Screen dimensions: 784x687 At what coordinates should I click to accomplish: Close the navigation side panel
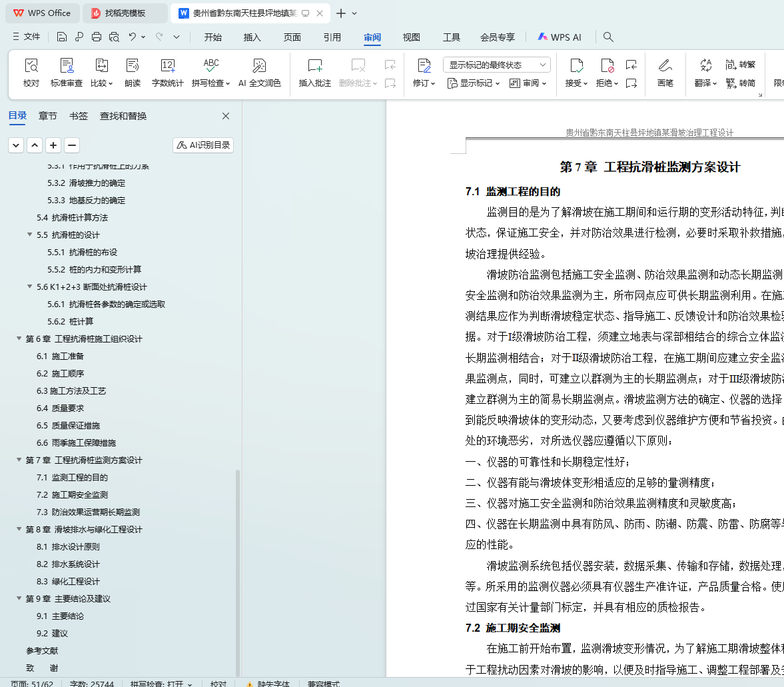pyautogui.click(x=226, y=116)
